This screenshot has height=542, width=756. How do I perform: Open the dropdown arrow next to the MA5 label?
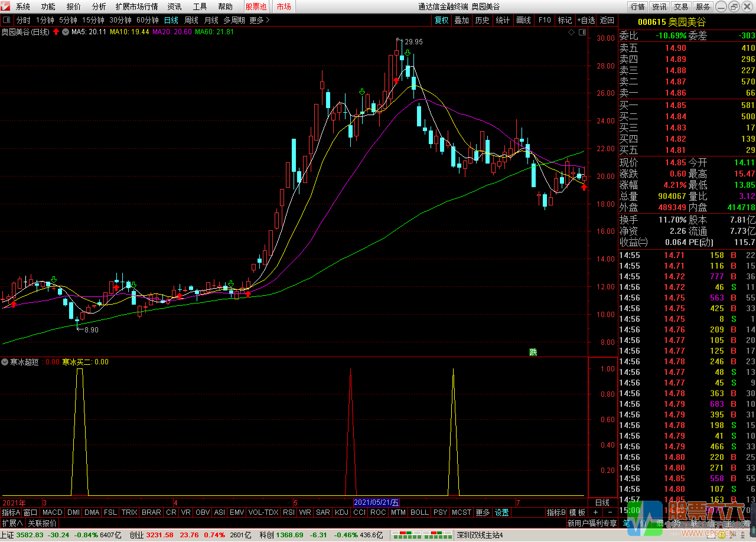[65, 32]
